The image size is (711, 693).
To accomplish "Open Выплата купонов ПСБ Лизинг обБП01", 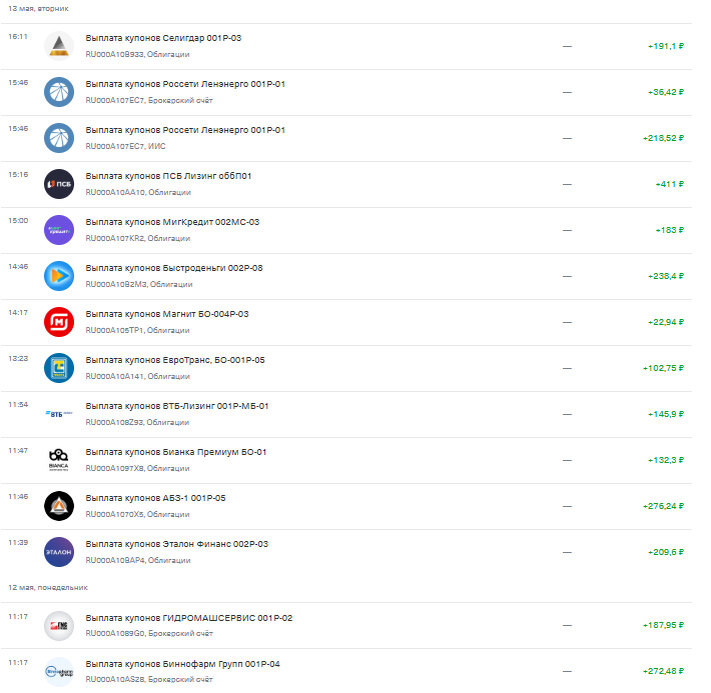I will click(346, 185).
